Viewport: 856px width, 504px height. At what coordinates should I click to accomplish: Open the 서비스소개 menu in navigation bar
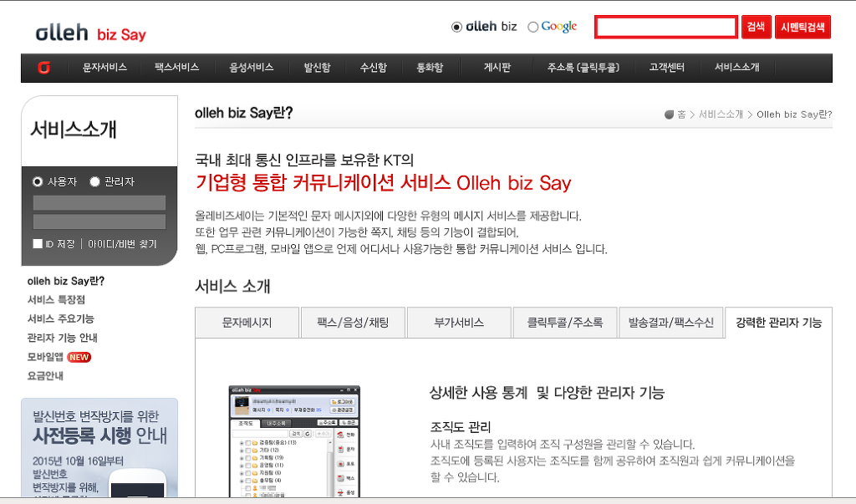point(737,67)
